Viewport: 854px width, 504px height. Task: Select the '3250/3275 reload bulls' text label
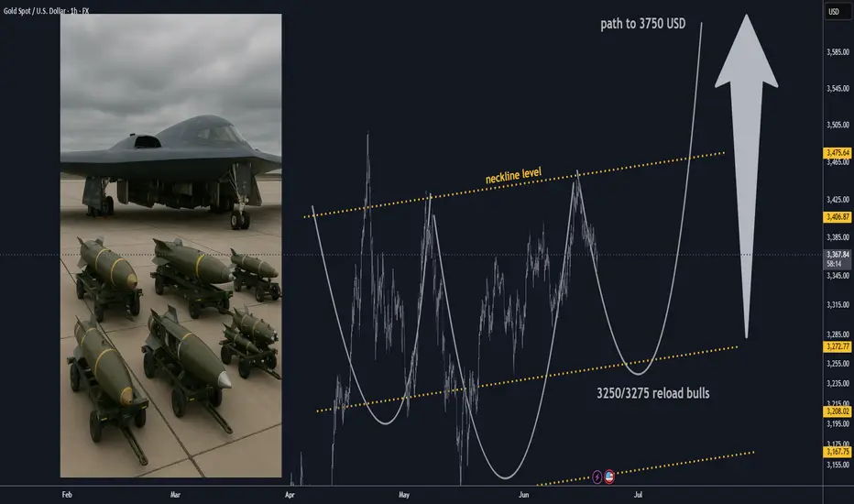click(x=653, y=393)
